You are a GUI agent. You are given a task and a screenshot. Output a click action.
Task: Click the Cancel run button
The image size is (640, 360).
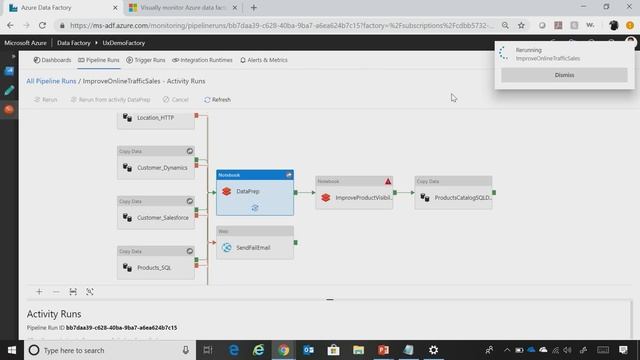point(176,100)
